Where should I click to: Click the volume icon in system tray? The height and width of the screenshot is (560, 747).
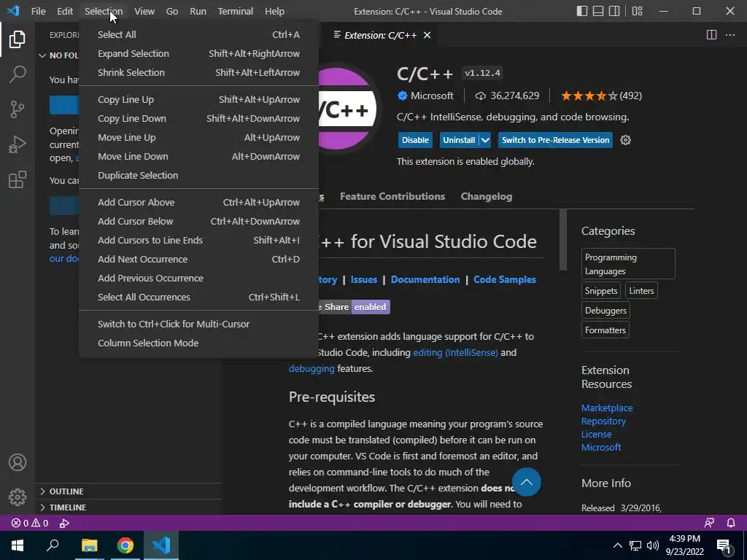coord(653,545)
